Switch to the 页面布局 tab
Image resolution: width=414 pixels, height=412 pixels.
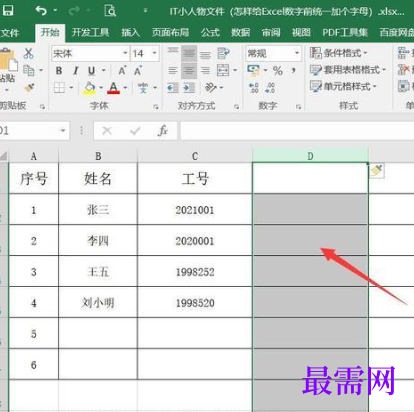coord(170,32)
